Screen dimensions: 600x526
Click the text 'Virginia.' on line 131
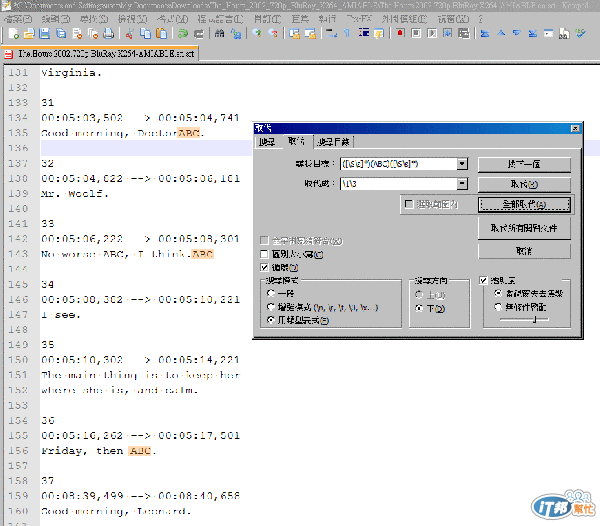click(71, 73)
